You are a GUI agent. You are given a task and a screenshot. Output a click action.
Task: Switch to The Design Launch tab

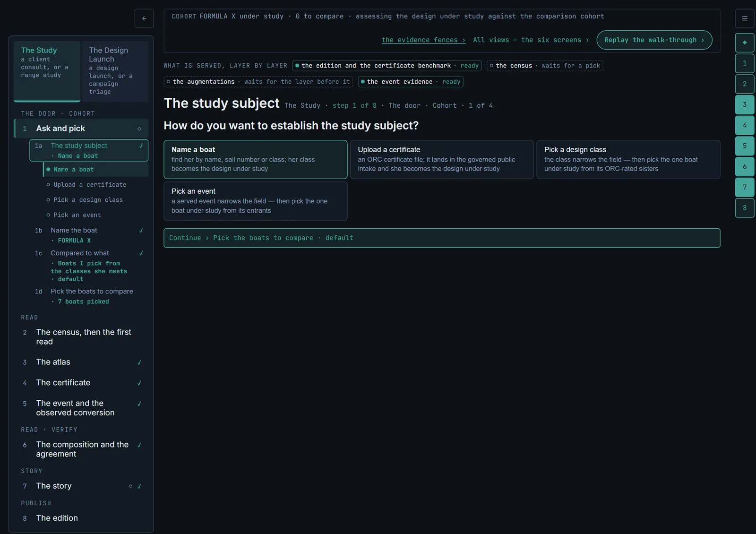(x=115, y=71)
